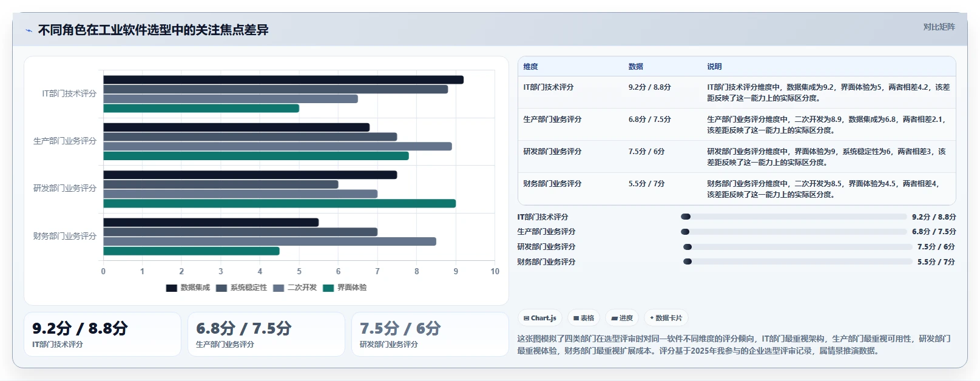The height and width of the screenshot is (381, 980).
Task: Click the 财务部门业务评分 progress bar
Action: pos(797,262)
